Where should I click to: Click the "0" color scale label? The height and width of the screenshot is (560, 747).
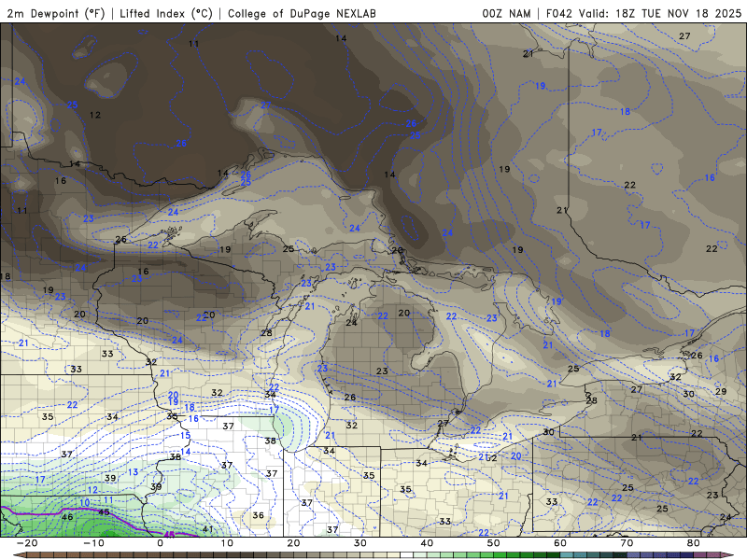pos(160,543)
